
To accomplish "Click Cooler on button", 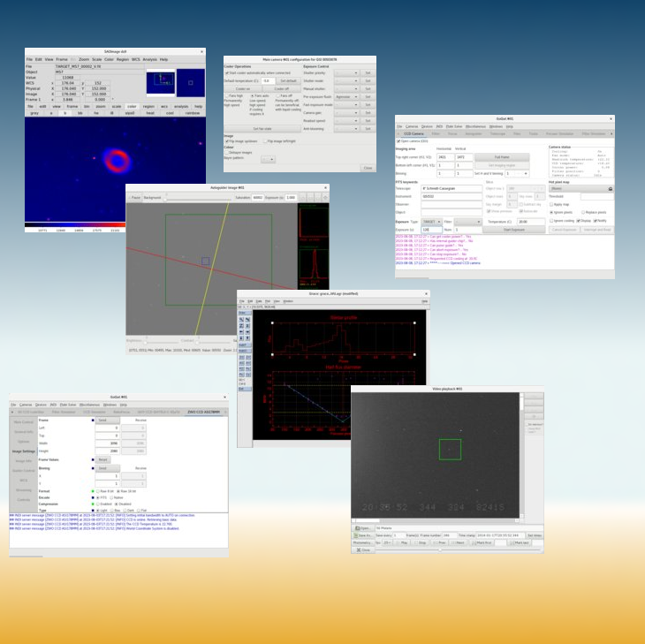I will pyautogui.click(x=243, y=89).
